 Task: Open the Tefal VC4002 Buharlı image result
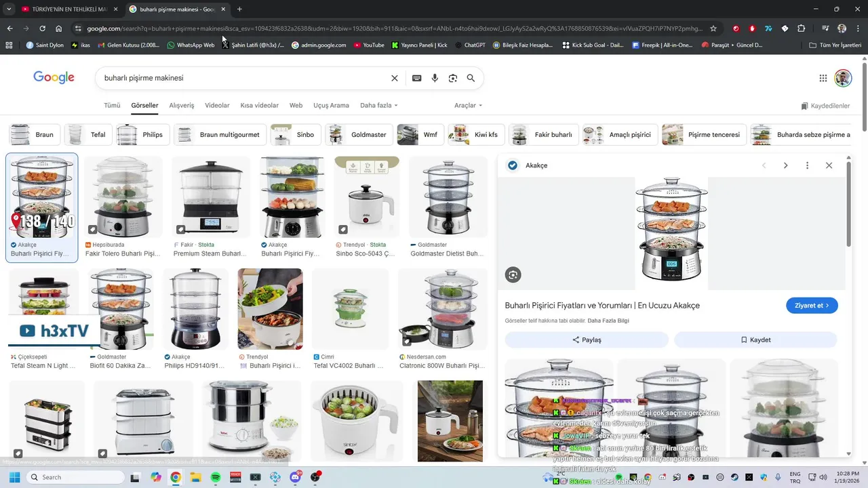(x=351, y=309)
